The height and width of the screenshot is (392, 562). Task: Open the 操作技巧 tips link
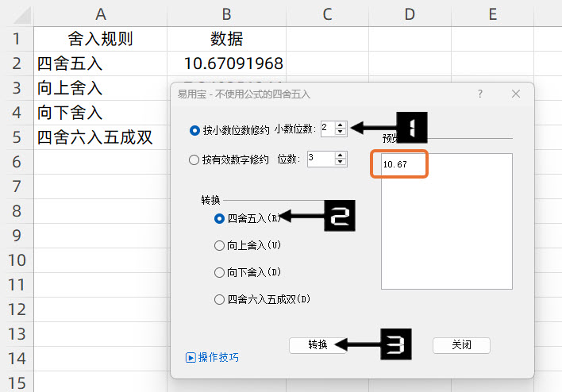pyautogui.click(x=212, y=357)
